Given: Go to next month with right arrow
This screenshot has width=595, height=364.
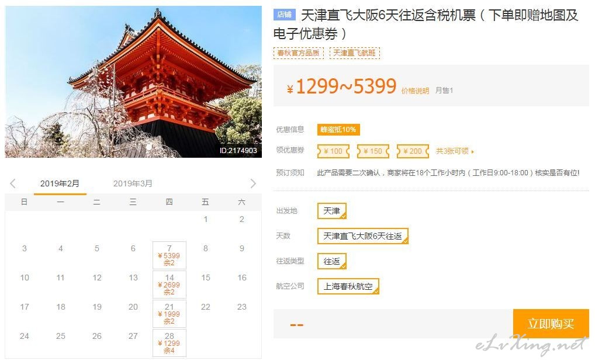Looking at the screenshot, I should [253, 183].
